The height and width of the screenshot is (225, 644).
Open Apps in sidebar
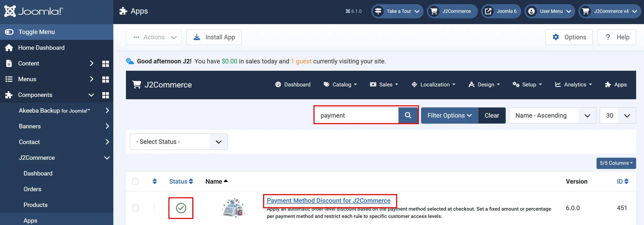(x=30, y=221)
